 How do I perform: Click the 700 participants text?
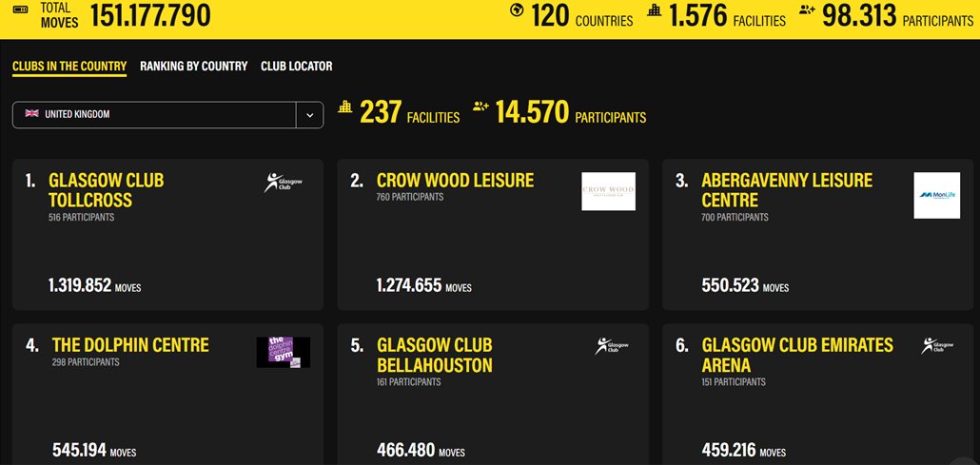click(x=735, y=218)
